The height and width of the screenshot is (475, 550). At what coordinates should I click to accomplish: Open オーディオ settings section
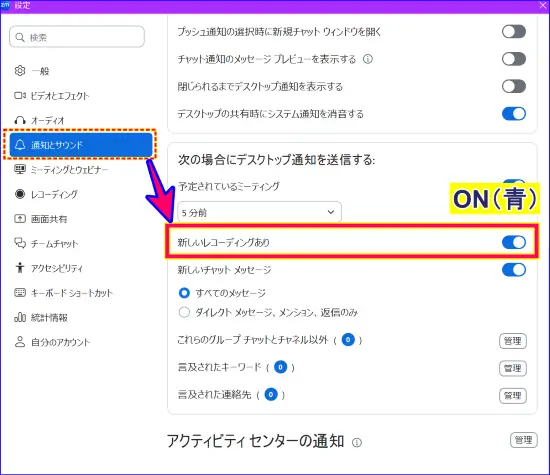[x=81, y=120]
